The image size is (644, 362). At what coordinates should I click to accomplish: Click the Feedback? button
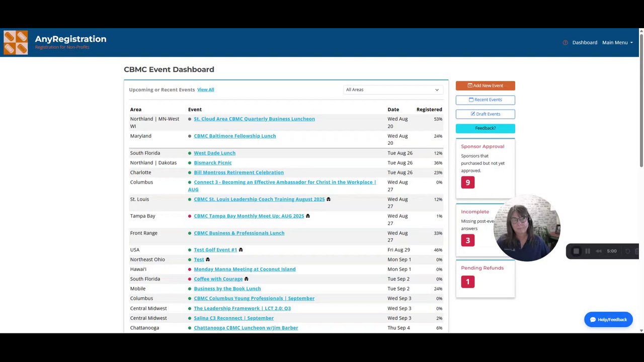click(x=485, y=128)
